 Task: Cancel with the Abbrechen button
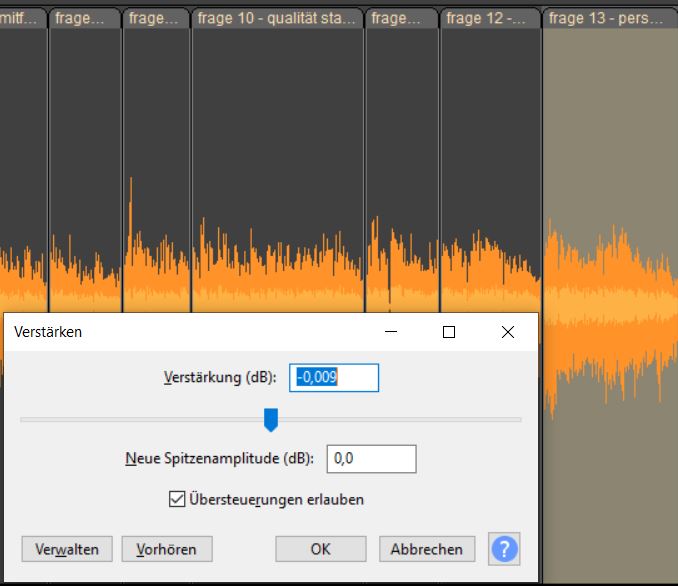tap(427, 549)
